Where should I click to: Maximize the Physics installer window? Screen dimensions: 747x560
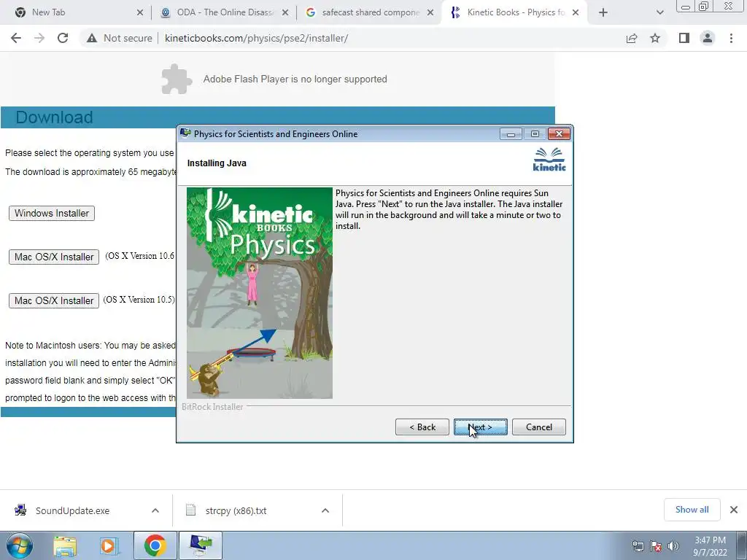[x=535, y=134]
